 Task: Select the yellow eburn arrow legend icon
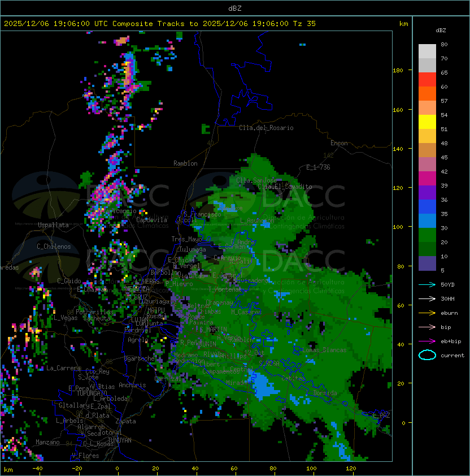tap(427, 313)
